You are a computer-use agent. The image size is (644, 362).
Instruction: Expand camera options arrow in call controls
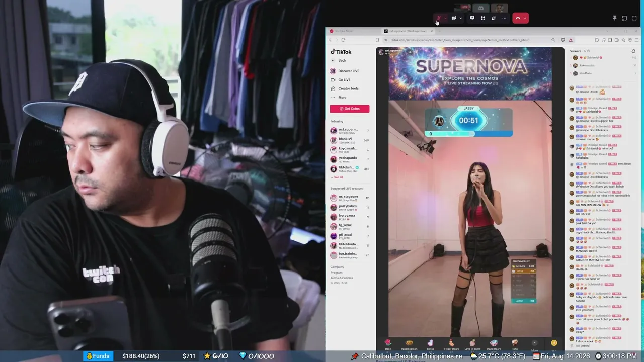pos(460,18)
